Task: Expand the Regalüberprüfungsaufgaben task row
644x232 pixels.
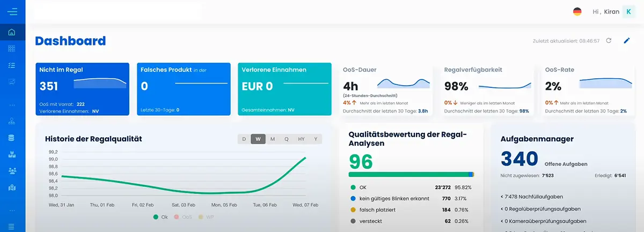Action: click(x=537, y=209)
